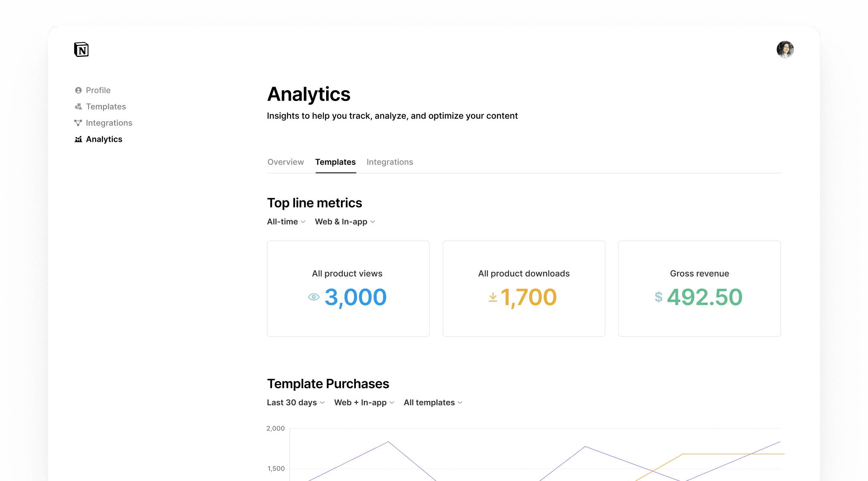868x481 pixels.
Task: Switch to the Overview tab
Action: tap(286, 162)
